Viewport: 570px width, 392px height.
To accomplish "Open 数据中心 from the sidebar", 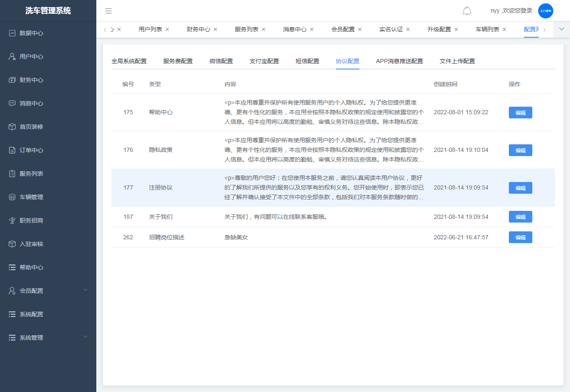I will point(31,33).
